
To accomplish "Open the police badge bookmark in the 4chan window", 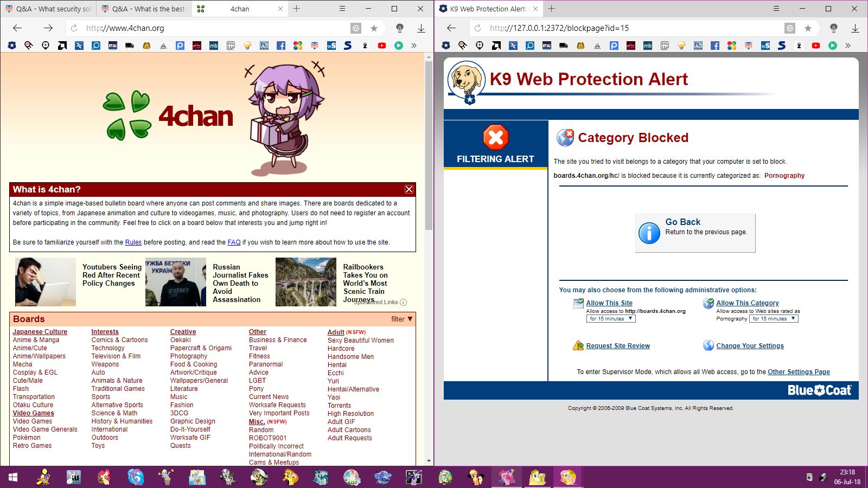I will [x=12, y=46].
